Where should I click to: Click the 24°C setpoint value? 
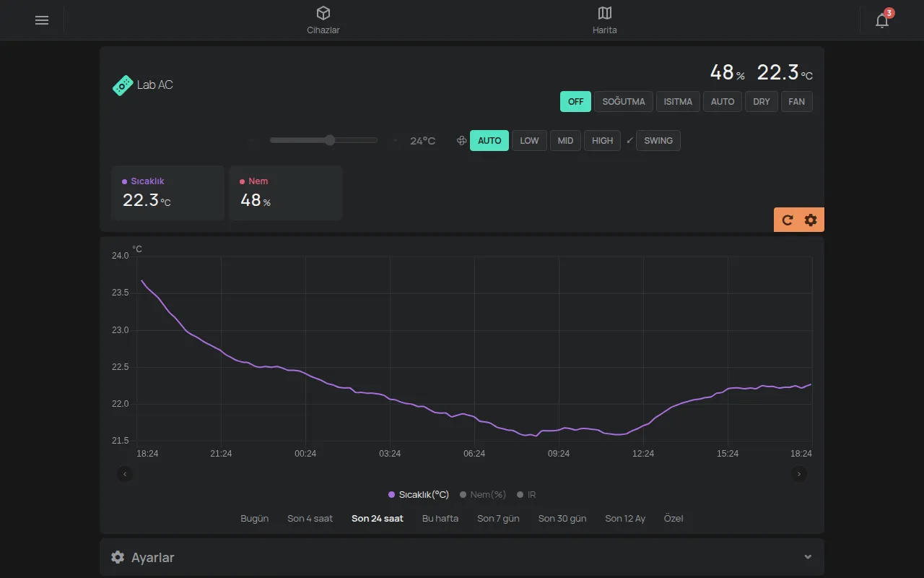(423, 141)
